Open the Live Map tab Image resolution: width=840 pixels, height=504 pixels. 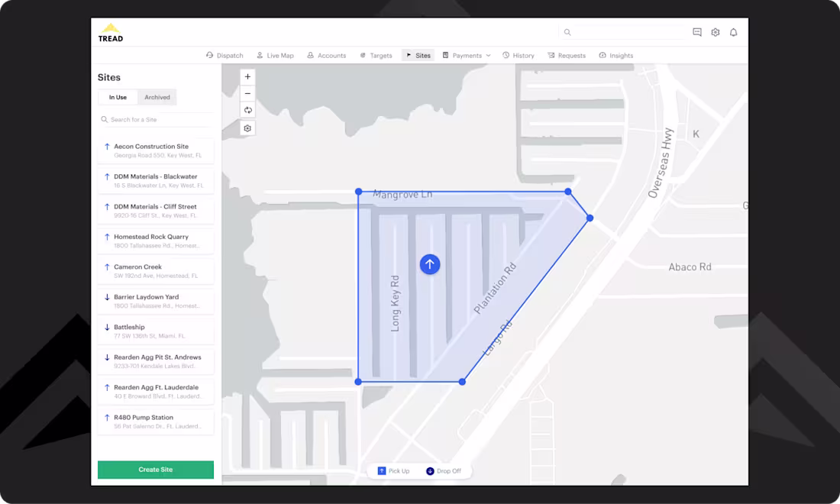coord(275,55)
